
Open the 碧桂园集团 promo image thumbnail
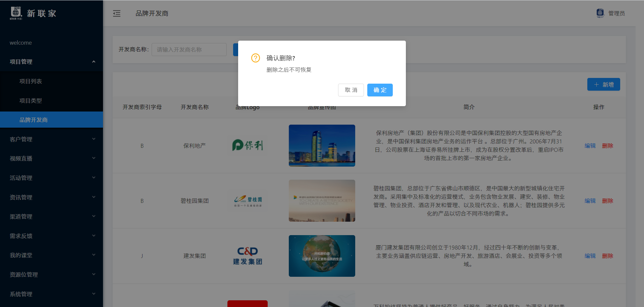click(x=322, y=201)
